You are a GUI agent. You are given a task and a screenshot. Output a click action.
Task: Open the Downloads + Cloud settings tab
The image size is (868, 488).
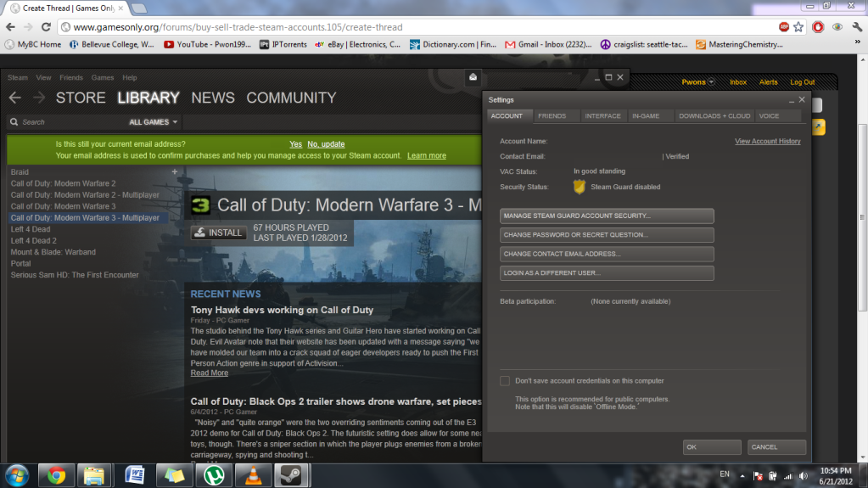(714, 115)
